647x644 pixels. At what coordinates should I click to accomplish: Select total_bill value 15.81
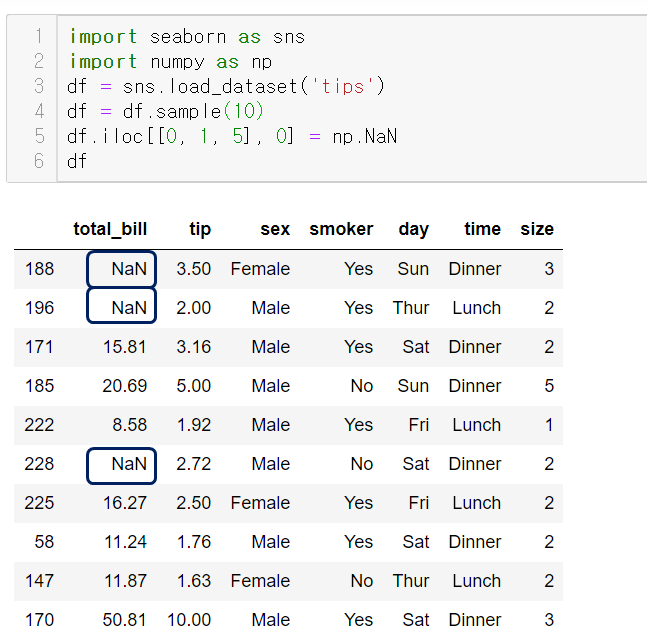click(x=125, y=347)
